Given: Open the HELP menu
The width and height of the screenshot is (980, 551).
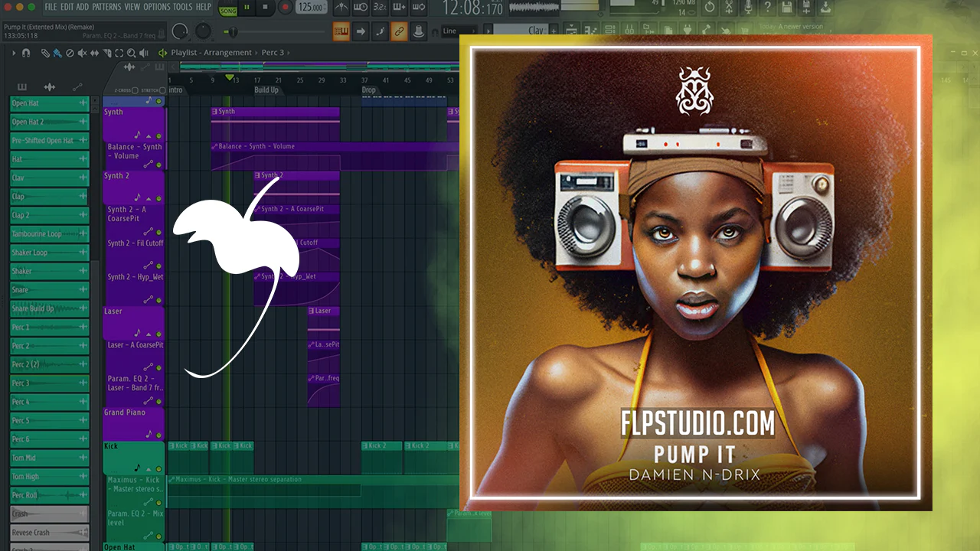Looking at the screenshot, I should 204,7.
